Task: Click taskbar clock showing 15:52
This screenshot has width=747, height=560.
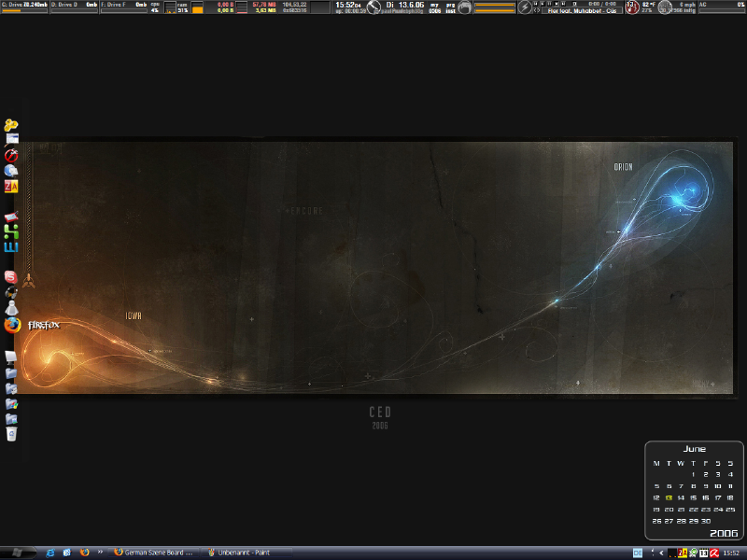Action: 731,553
